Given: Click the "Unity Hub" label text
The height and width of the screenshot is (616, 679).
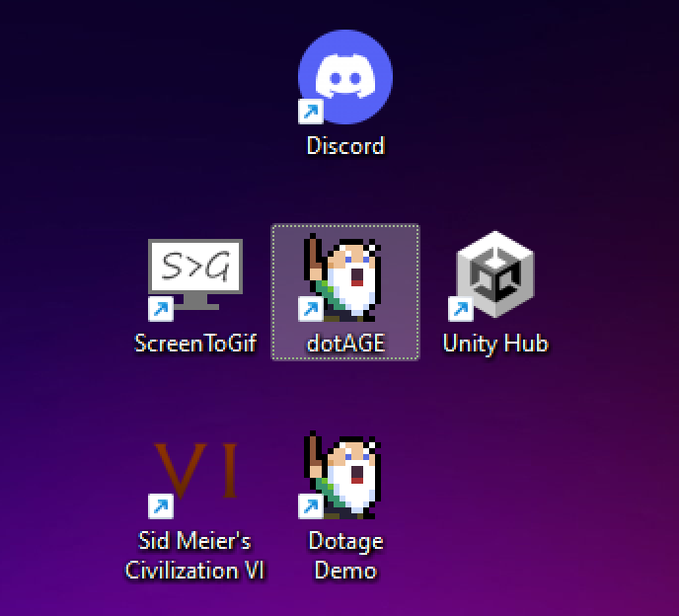Looking at the screenshot, I should click(495, 345).
